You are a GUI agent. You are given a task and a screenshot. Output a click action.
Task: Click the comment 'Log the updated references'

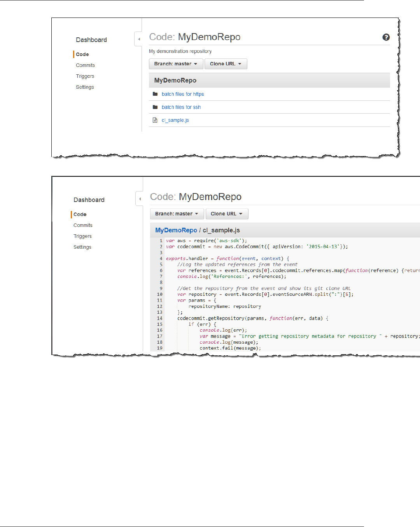[237, 264]
